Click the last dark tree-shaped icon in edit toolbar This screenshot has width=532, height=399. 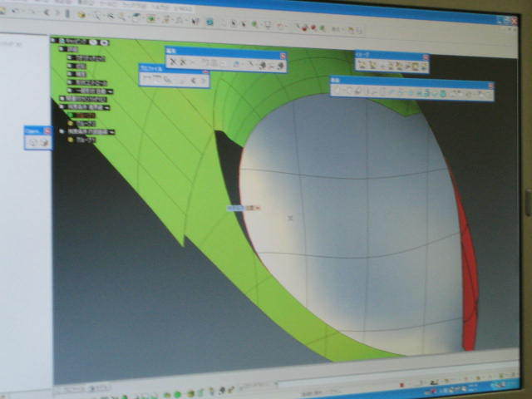click(280, 66)
